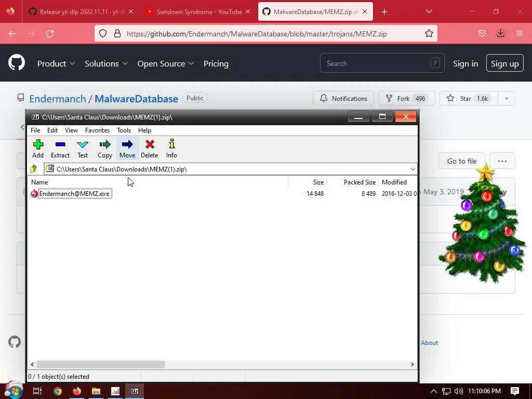This screenshot has width=532, height=399.
Task: Open the Firefox hamburger menu
Action: click(x=520, y=34)
